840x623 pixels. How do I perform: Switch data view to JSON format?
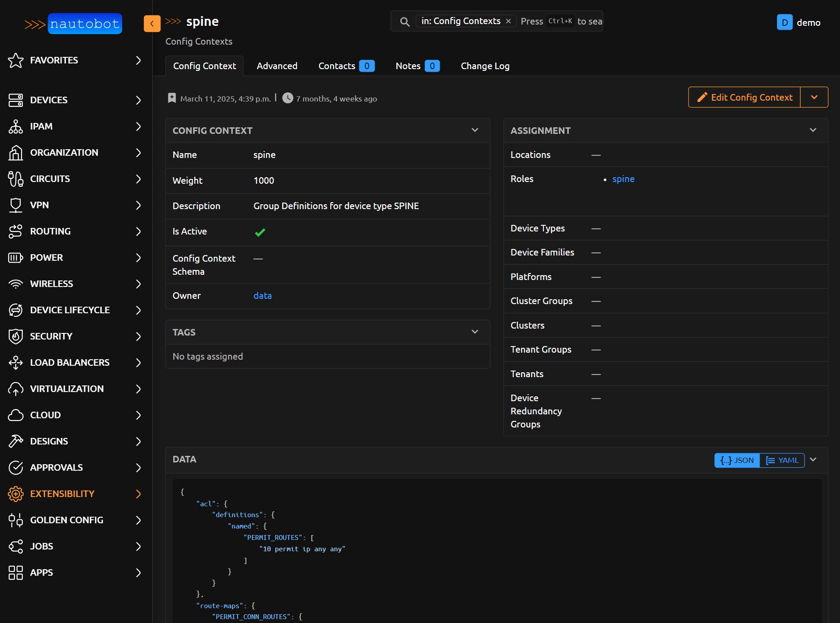[737, 460]
